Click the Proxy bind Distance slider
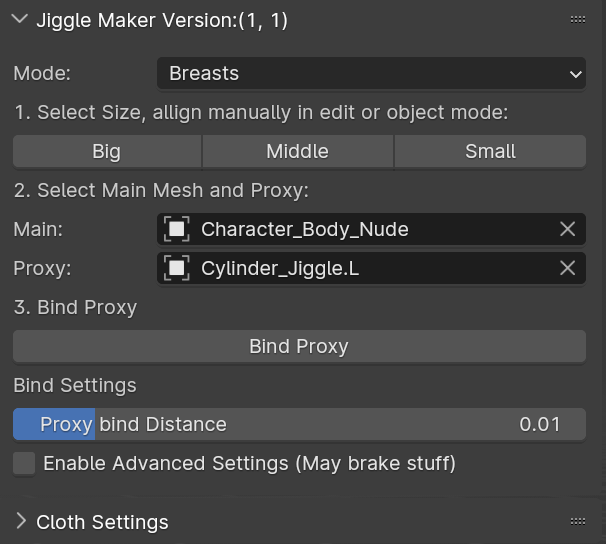The height and width of the screenshot is (544, 606). (299, 424)
